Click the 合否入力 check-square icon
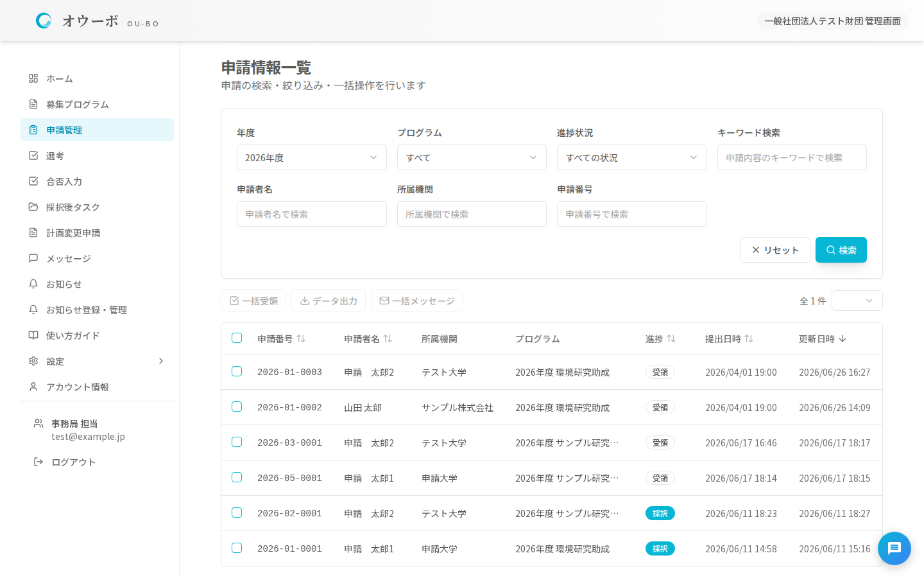Viewport: 924px width, 578px height. pyautogui.click(x=33, y=181)
